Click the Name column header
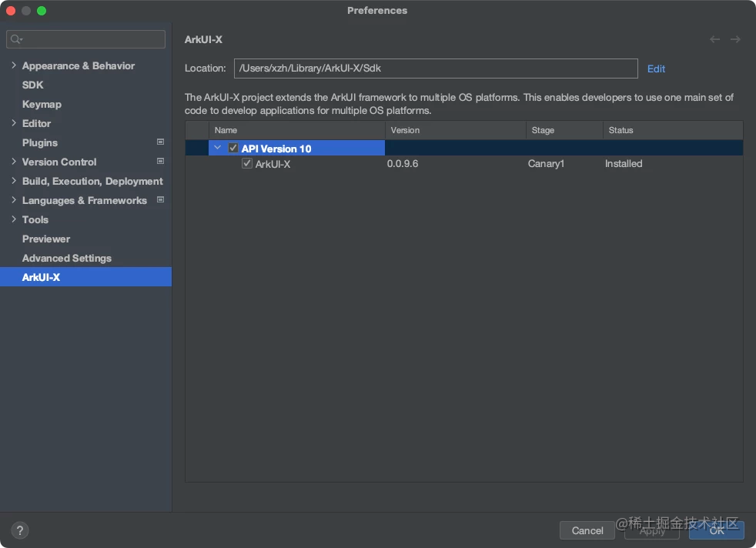This screenshot has width=756, height=548. click(297, 130)
